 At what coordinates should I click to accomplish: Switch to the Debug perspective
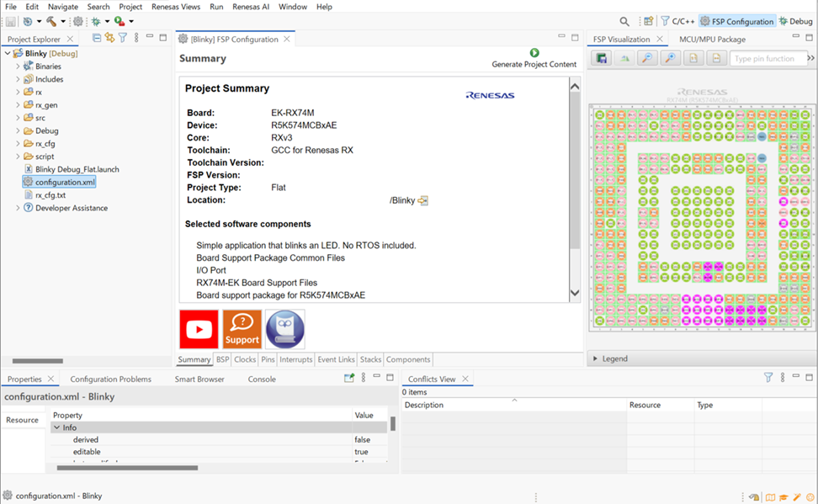point(795,21)
